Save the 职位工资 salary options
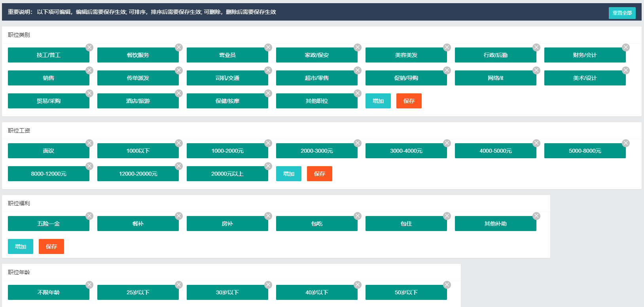The height and width of the screenshot is (307, 644). [x=319, y=174]
